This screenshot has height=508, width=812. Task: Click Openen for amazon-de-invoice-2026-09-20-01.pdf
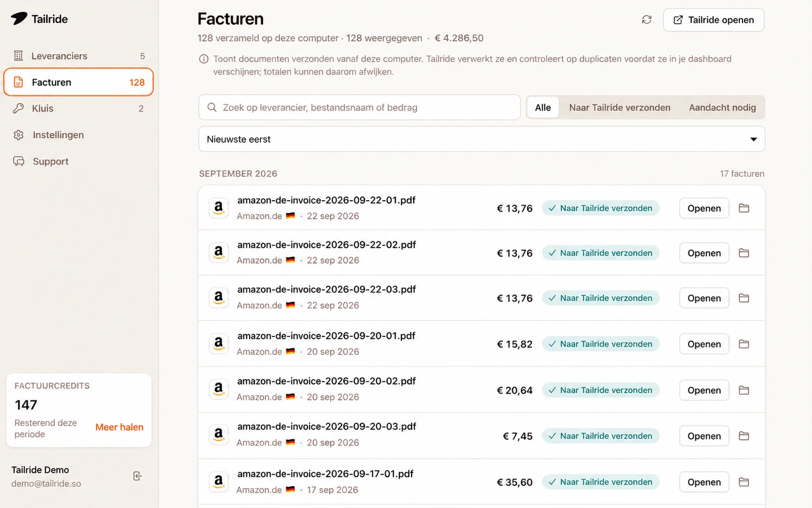click(x=704, y=344)
